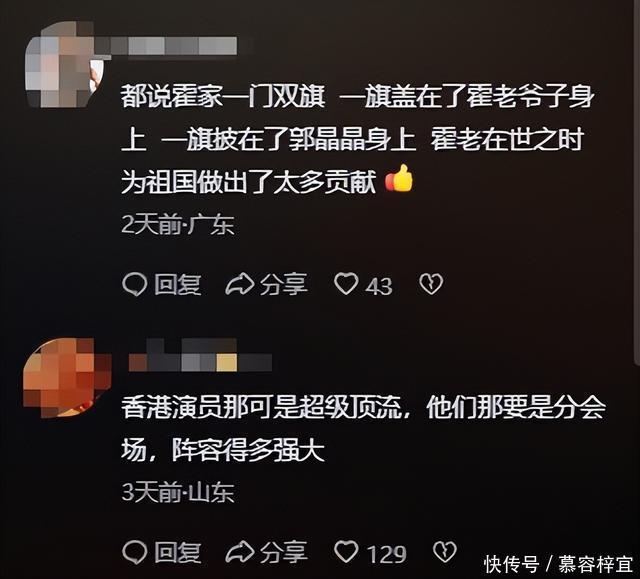Viewport: 640px width, 579px height.
Task: Tap the reply bubble icon under Shandong comment
Action: click(134, 552)
